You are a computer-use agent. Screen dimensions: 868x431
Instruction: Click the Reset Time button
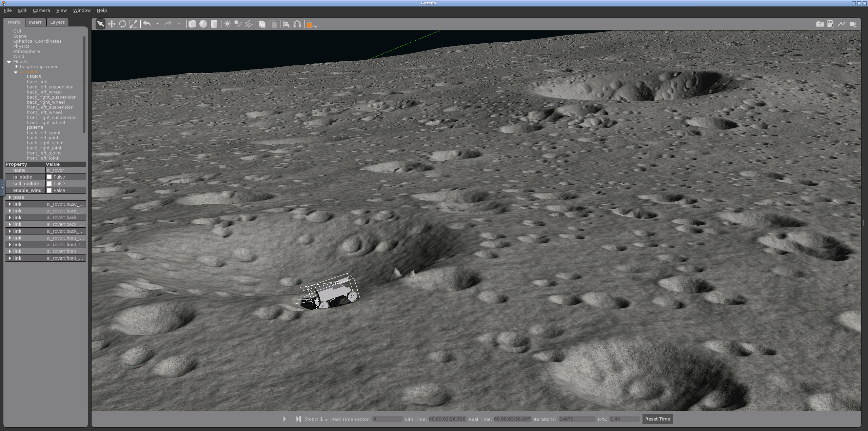coord(657,419)
